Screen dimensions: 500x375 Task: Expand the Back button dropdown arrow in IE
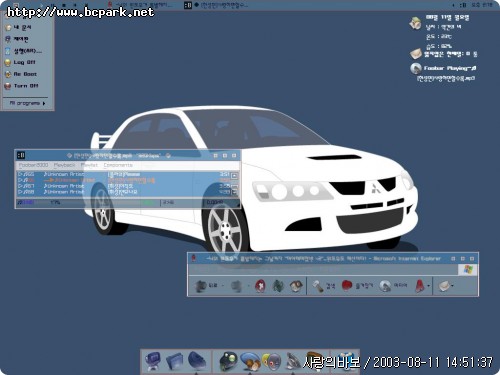pos(223,286)
